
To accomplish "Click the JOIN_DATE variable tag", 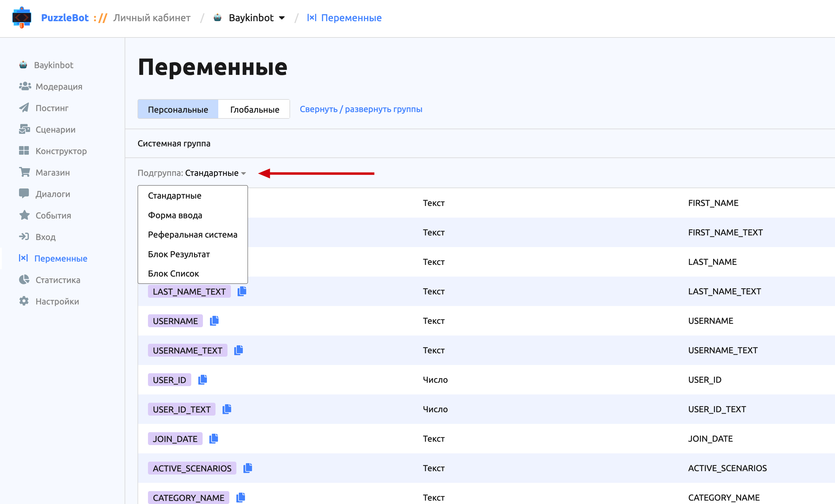I will click(175, 439).
